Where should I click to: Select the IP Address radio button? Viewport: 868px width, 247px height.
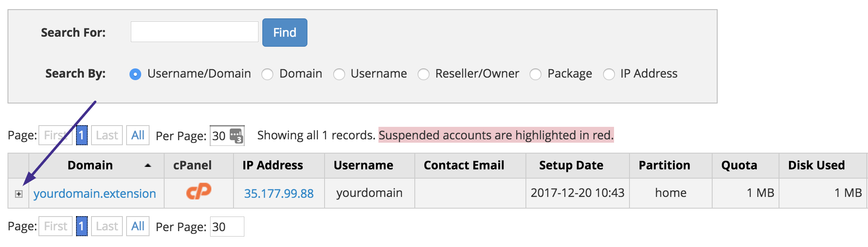pyautogui.click(x=609, y=74)
